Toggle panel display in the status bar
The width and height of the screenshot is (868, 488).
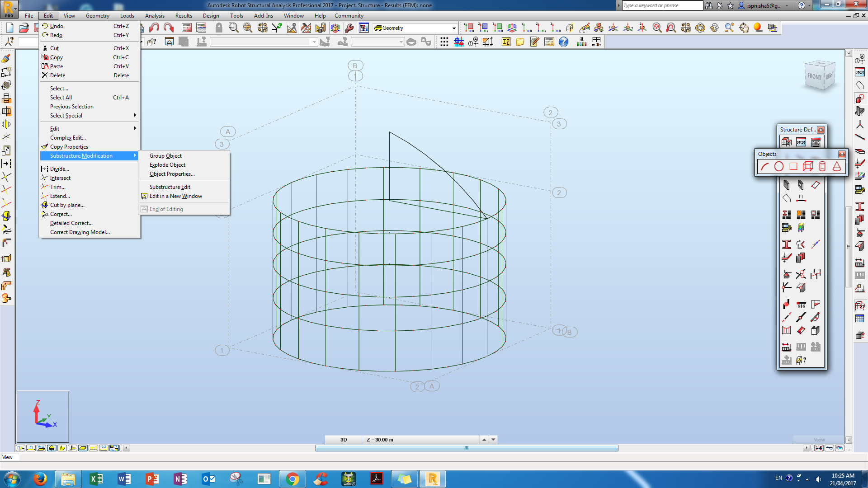click(82, 448)
